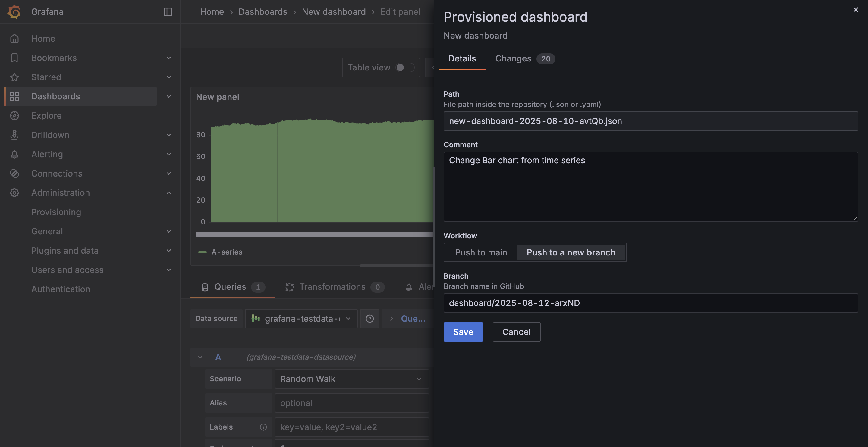Click the Labels key=value input field
The height and width of the screenshot is (447, 868).
click(352, 427)
